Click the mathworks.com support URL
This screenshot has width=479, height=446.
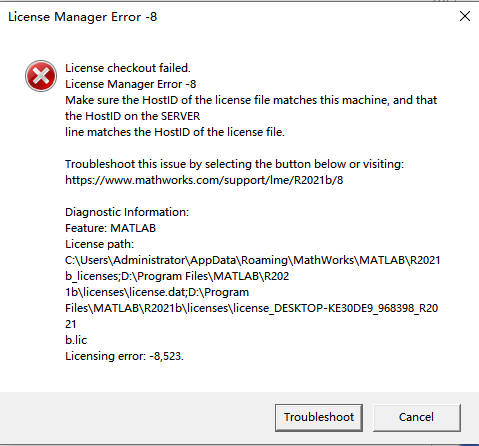(204, 180)
